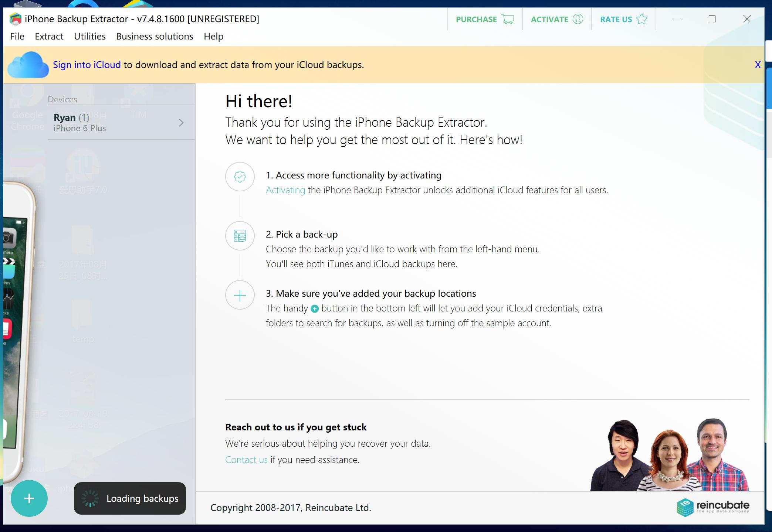Click the plus circle step three icon
Image resolution: width=772 pixels, height=532 pixels.
click(240, 295)
